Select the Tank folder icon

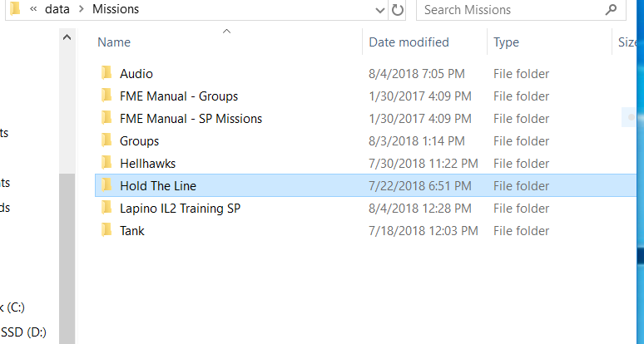(107, 230)
